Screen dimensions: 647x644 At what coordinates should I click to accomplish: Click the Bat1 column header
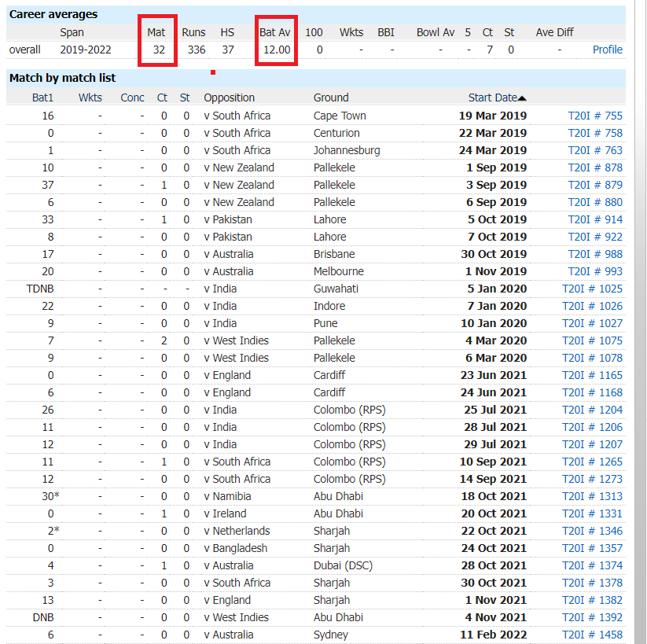[x=43, y=98]
